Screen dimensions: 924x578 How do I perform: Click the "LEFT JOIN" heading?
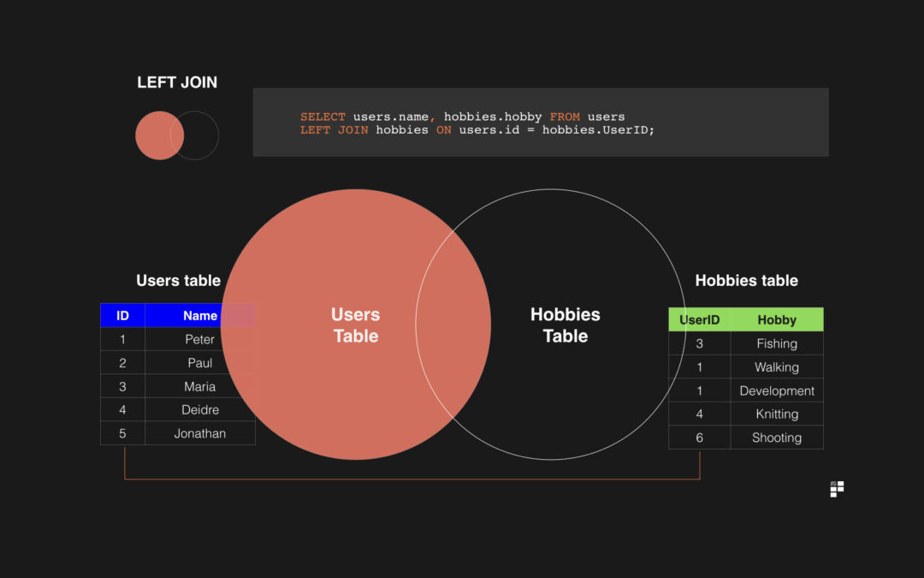click(177, 82)
